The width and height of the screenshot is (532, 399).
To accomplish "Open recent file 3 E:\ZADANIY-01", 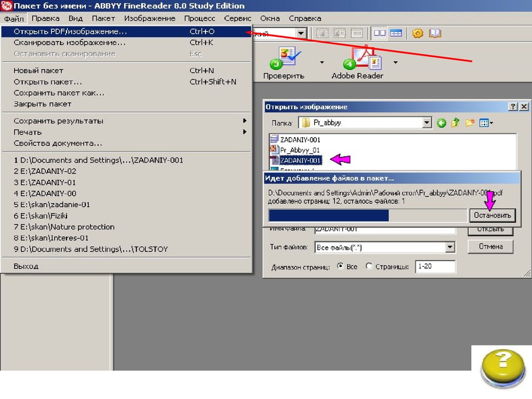I will pos(126,182).
